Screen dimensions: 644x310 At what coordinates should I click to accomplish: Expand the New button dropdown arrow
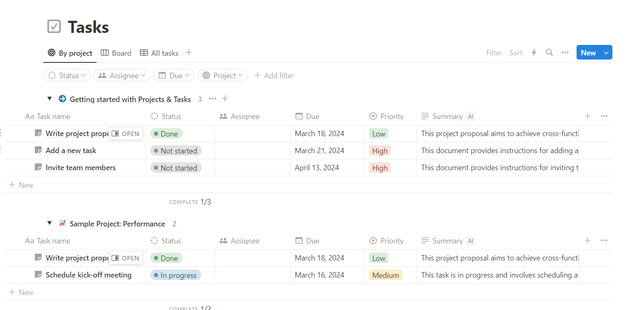[606, 52]
